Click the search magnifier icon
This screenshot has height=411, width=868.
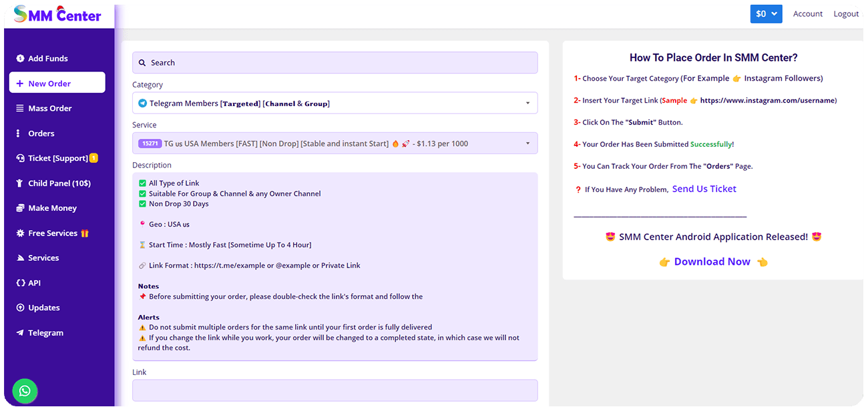click(142, 63)
